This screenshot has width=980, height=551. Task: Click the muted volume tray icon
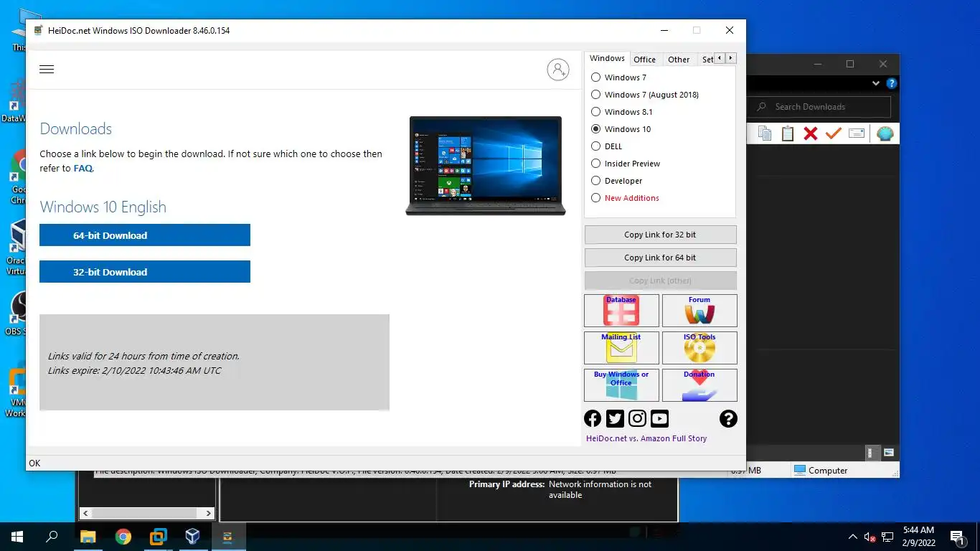pos(870,537)
